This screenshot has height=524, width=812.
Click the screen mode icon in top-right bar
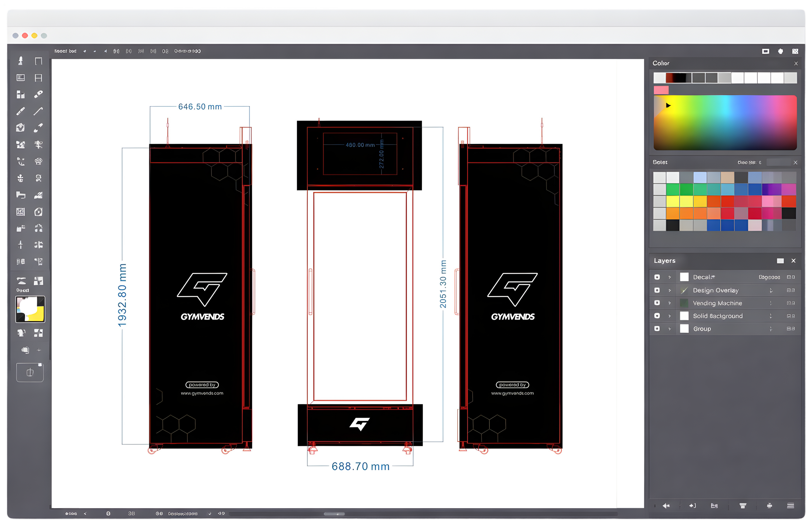765,51
